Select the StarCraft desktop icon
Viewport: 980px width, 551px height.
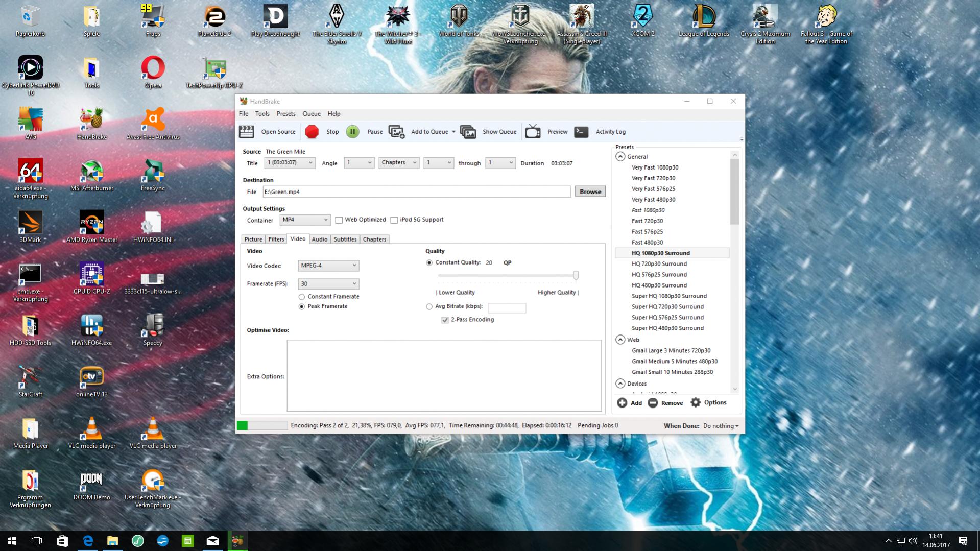[31, 381]
